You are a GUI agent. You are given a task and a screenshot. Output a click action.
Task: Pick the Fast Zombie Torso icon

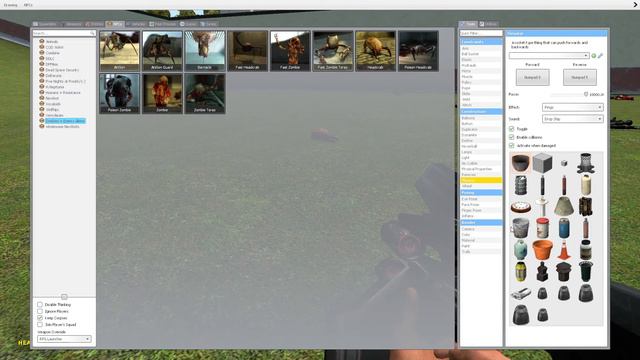pyautogui.click(x=333, y=51)
